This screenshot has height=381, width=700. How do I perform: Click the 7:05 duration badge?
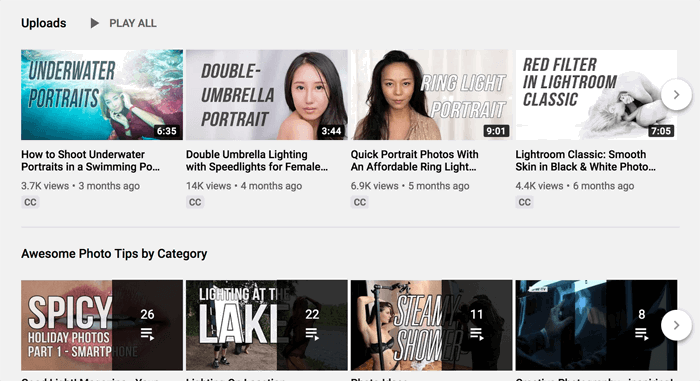point(661,131)
